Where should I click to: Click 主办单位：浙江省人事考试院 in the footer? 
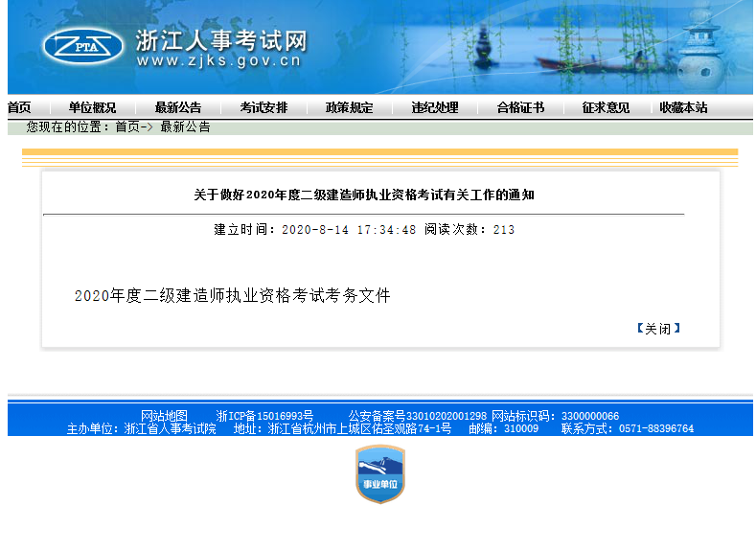(141, 428)
